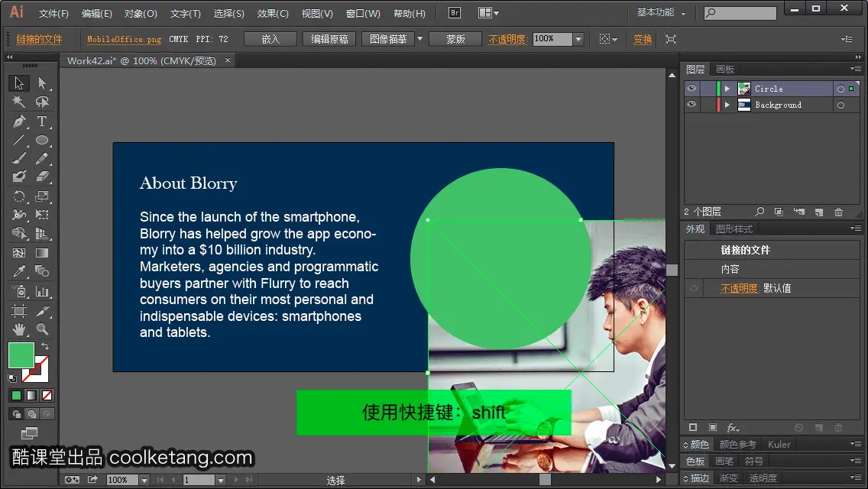
Task: Open the fx effects menu in Appearance panel
Action: pyautogui.click(x=733, y=428)
